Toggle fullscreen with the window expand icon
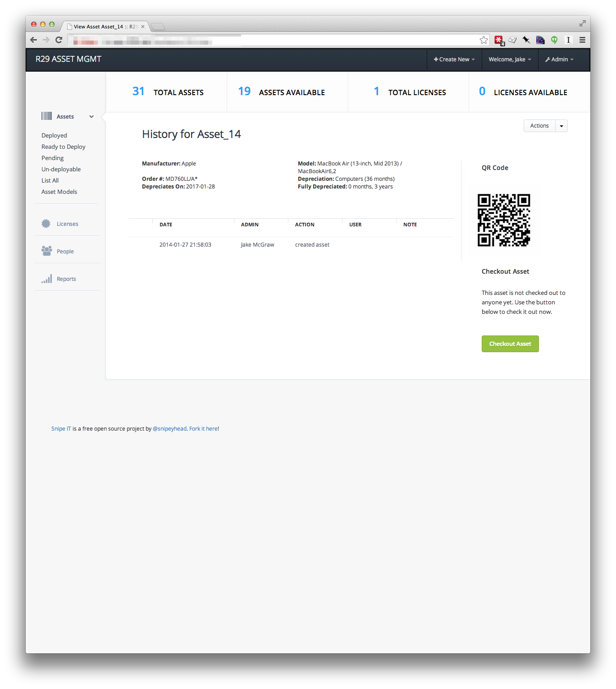616x689 pixels. pos(582,23)
